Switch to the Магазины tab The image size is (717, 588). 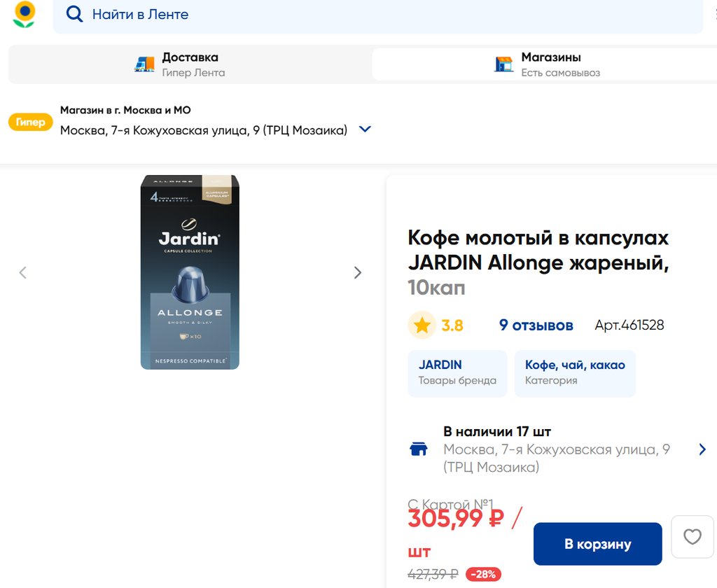click(544, 64)
